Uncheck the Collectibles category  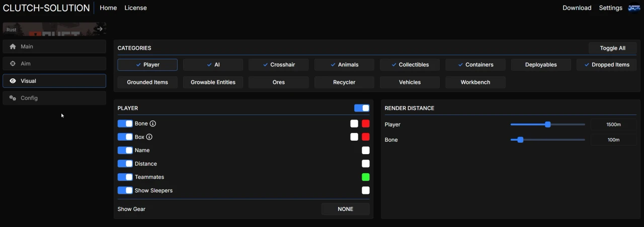pos(410,65)
